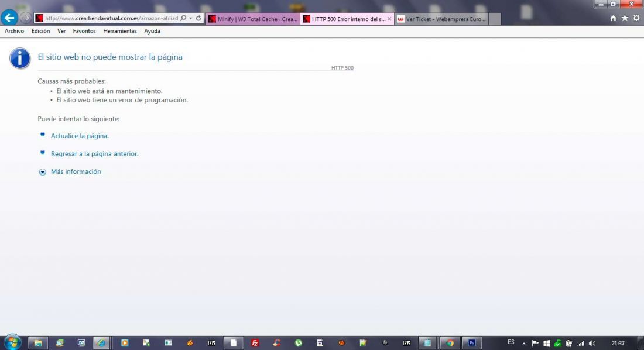This screenshot has width=644, height=350.
Task: Switch to Ver Ticket Webempresa tab
Action: [x=441, y=19]
